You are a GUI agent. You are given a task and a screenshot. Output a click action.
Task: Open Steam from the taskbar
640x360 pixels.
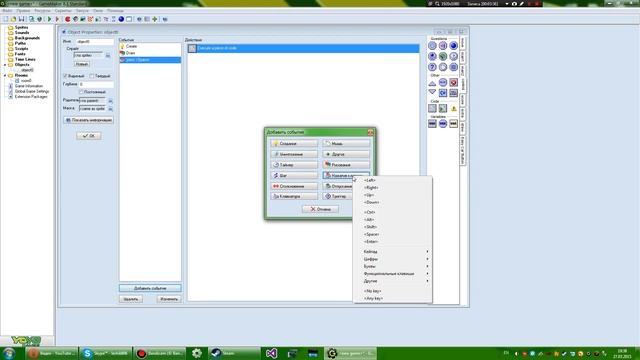234,353
